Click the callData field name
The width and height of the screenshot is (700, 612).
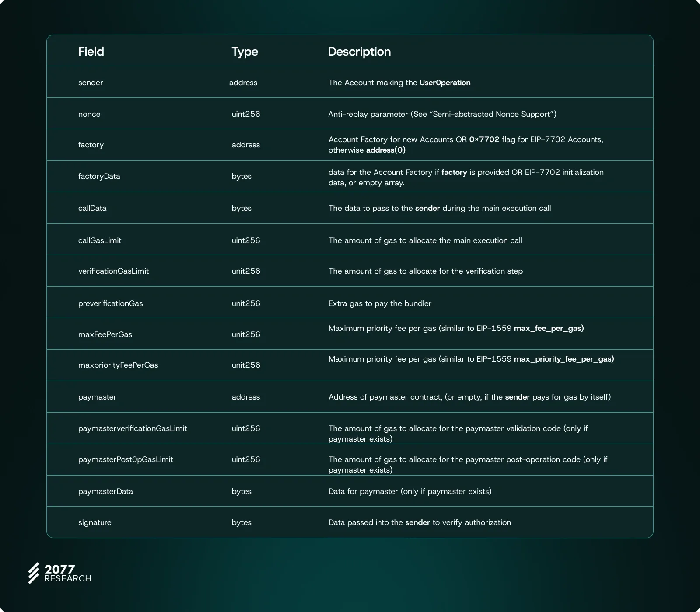pos(92,208)
